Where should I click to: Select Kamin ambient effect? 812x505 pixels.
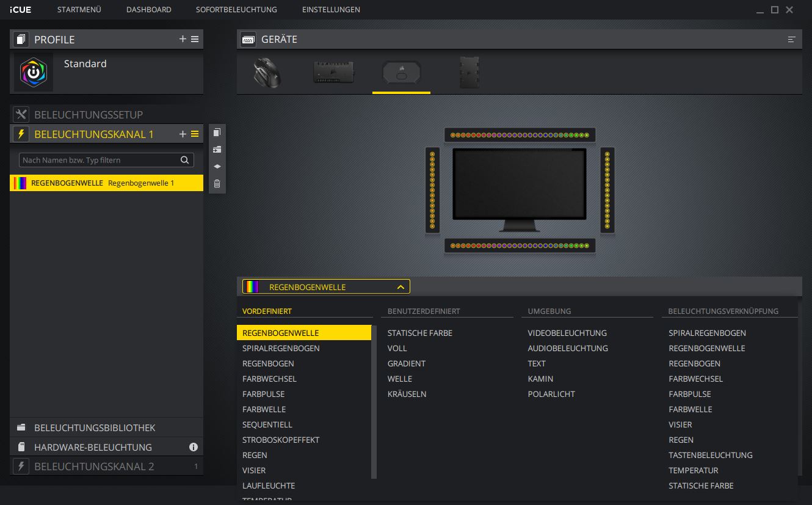click(x=540, y=379)
